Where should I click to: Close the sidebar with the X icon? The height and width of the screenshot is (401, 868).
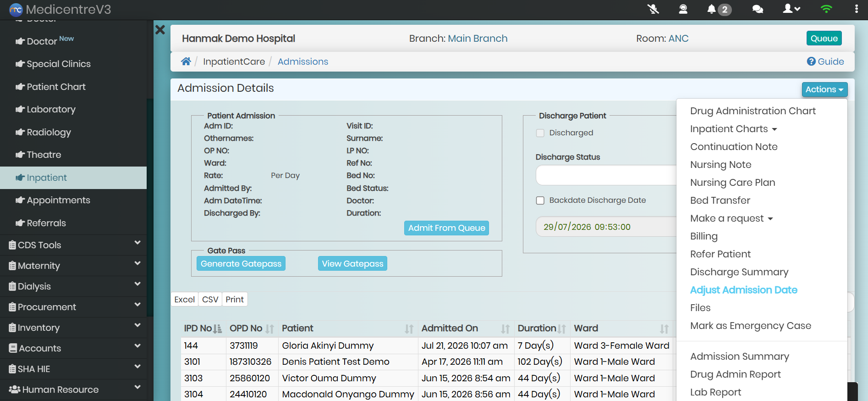(160, 30)
